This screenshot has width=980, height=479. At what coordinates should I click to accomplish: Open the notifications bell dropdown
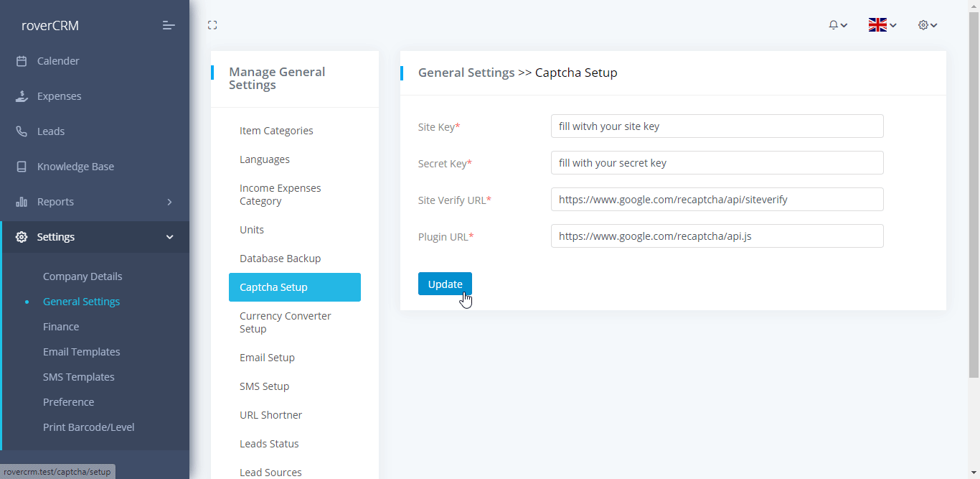[837, 25]
